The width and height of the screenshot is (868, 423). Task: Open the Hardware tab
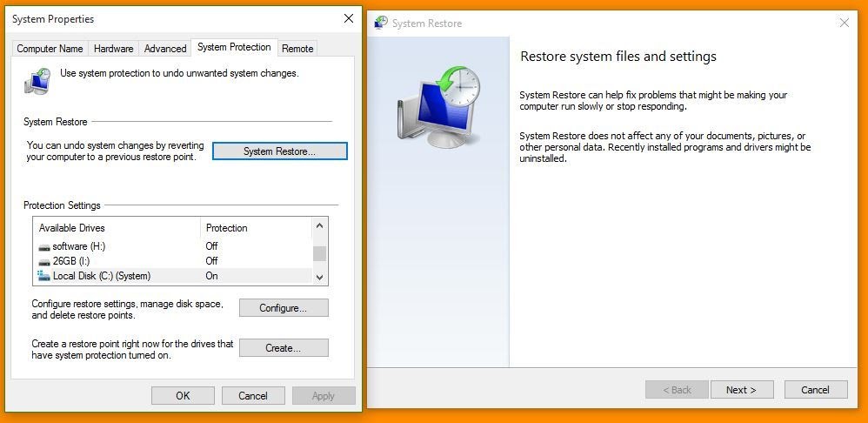coord(114,49)
